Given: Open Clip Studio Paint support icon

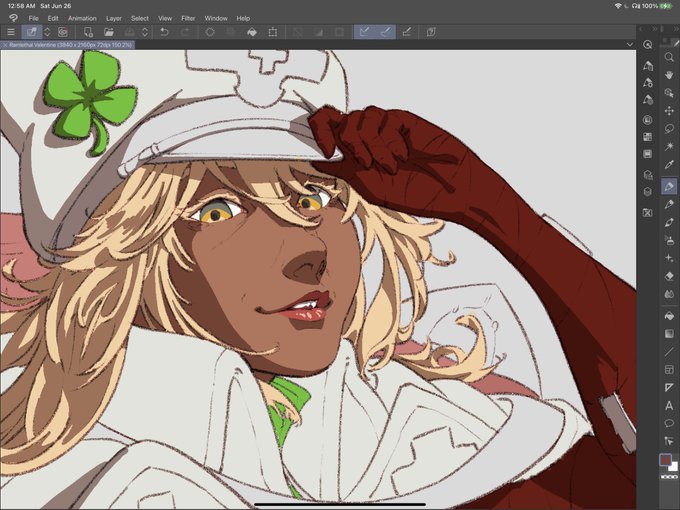Looking at the screenshot, I should coord(431,32).
